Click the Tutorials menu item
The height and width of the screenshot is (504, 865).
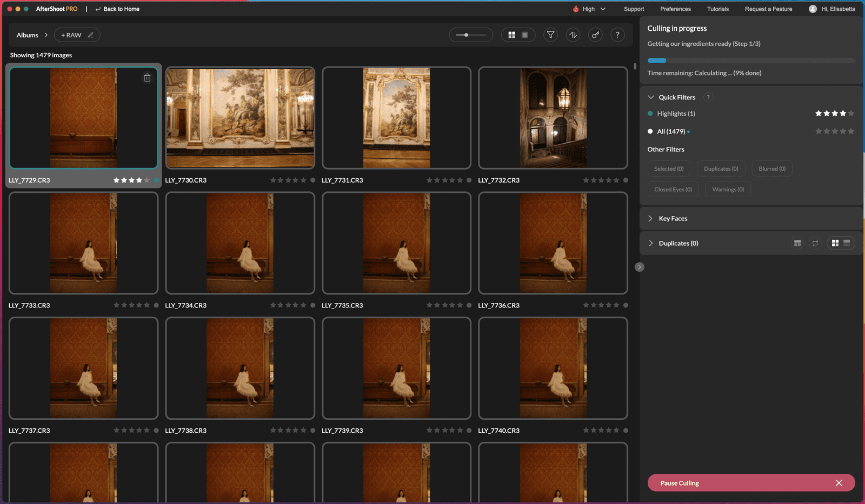[718, 9]
